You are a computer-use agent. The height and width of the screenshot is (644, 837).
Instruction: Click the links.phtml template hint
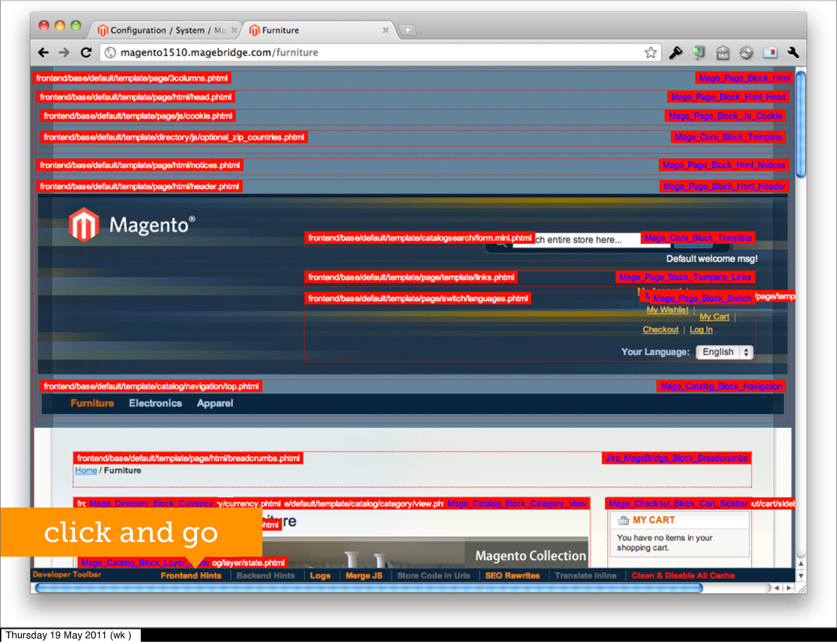(411, 278)
